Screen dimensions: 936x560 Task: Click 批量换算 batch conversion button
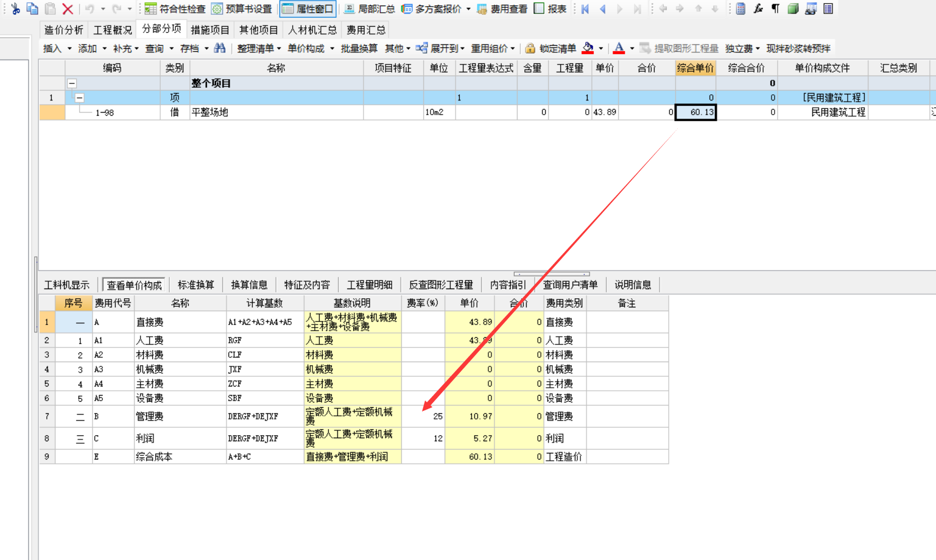tap(359, 48)
